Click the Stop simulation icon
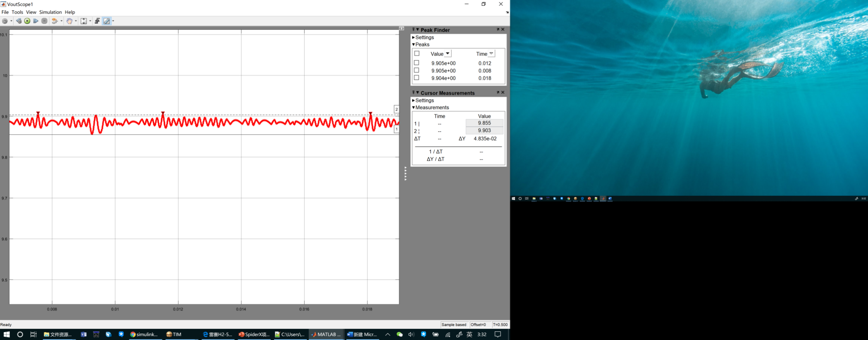868x340 pixels. click(x=45, y=21)
